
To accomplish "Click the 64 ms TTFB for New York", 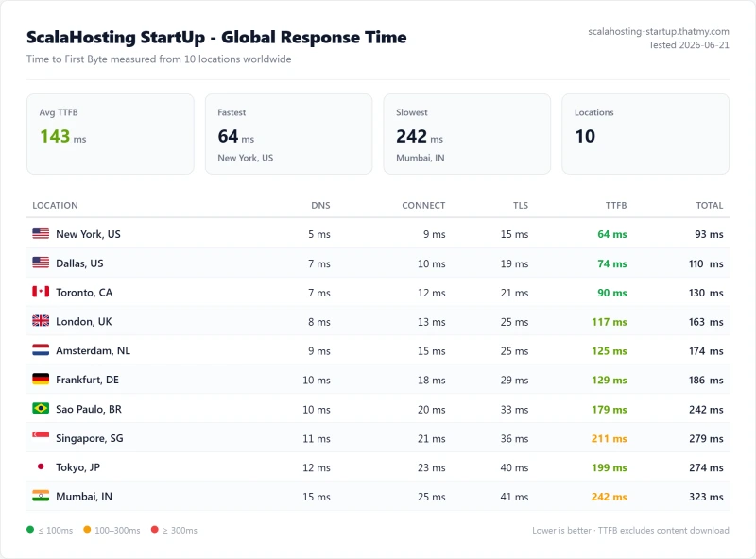I will coord(611,234).
